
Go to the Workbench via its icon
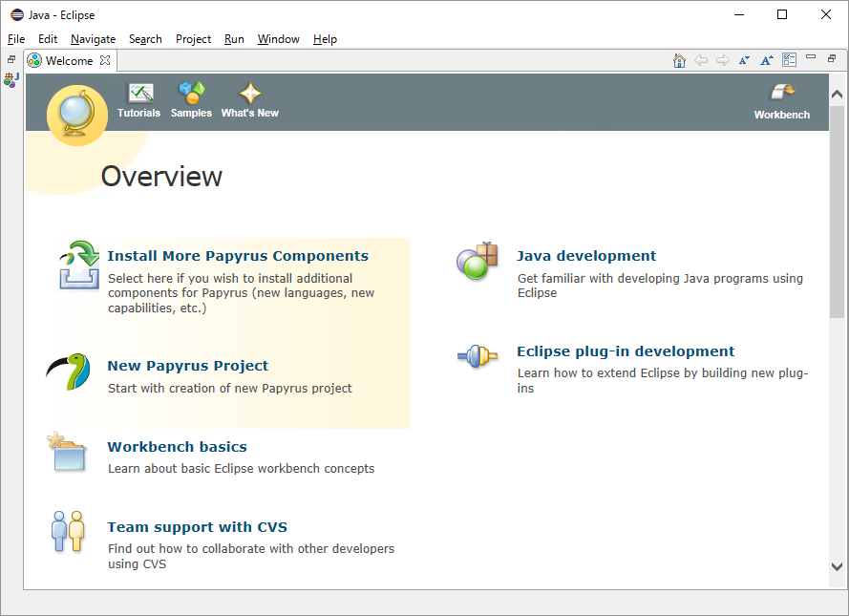click(781, 94)
